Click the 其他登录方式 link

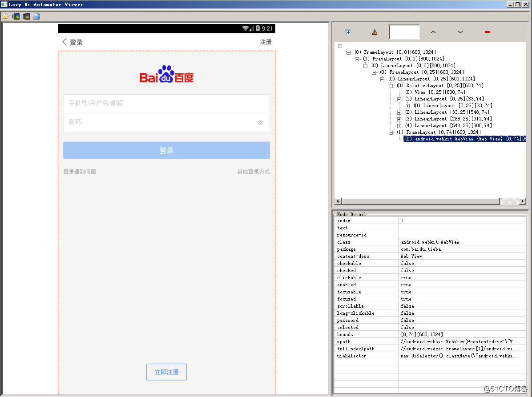[x=254, y=172]
